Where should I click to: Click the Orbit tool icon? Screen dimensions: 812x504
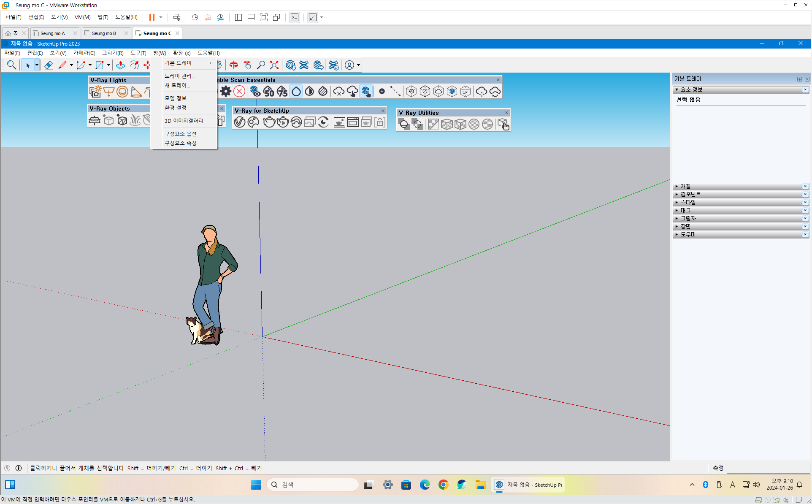pyautogui.click(x=233, y=65)
